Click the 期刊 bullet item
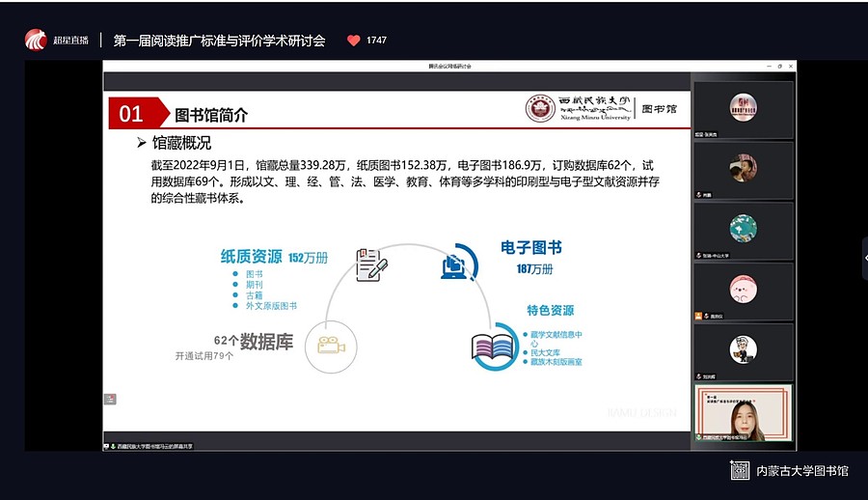Image resolution: width=868 pixels, height=500 pixels. coord(254,285)
